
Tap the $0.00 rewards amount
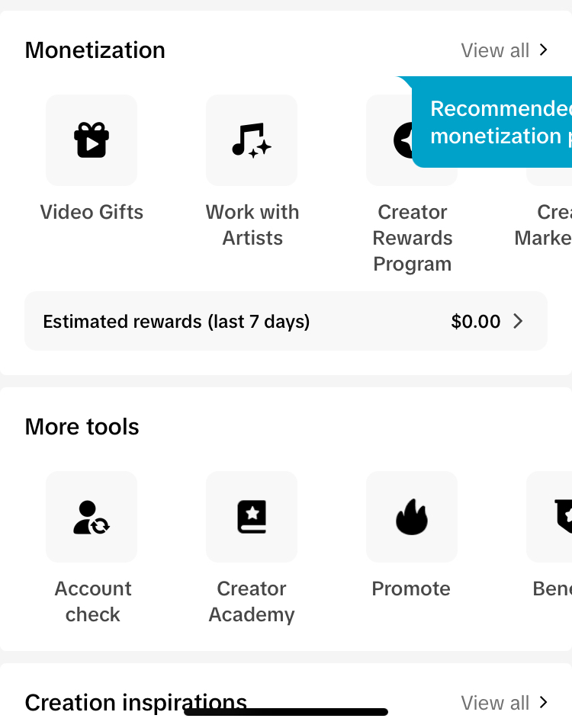tap(475, 321)
